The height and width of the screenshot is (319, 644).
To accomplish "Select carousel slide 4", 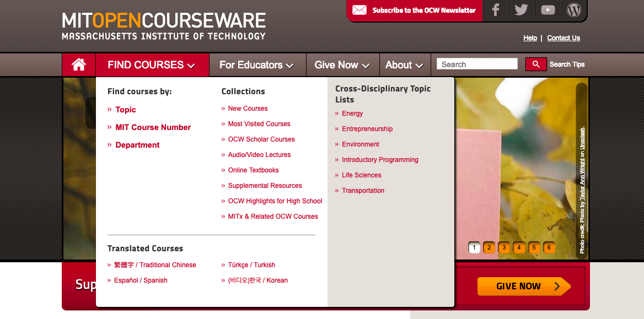I will (x=519, y=247).
